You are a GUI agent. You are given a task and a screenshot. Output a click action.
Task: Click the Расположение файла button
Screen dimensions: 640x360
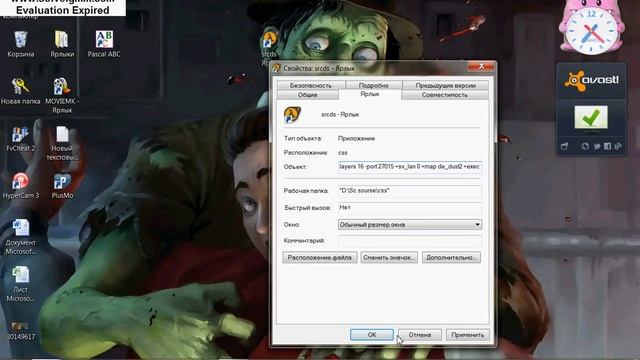tap(320, 258)
